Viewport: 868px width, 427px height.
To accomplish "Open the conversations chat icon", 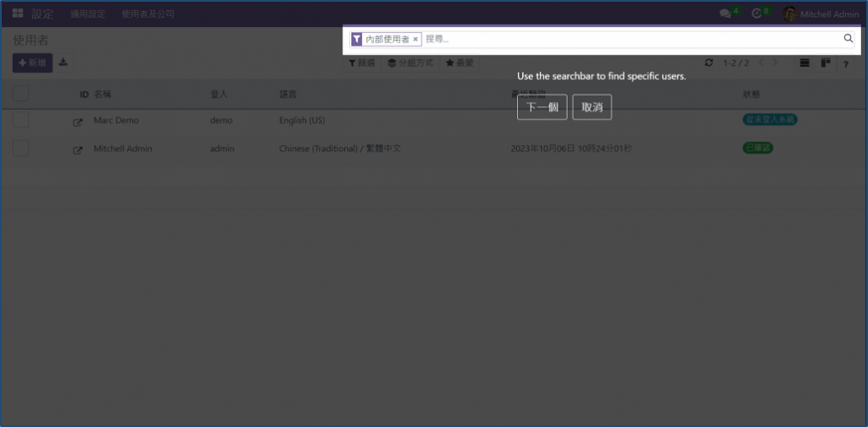I will 726,14.
